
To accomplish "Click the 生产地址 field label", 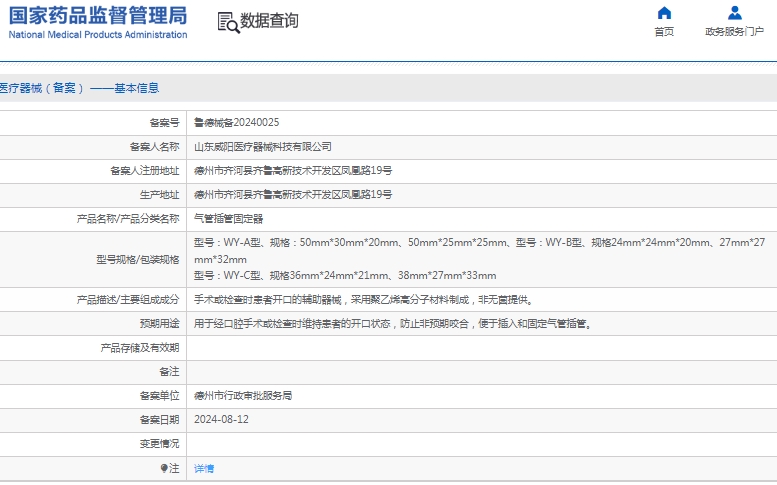I will point(160,195).
